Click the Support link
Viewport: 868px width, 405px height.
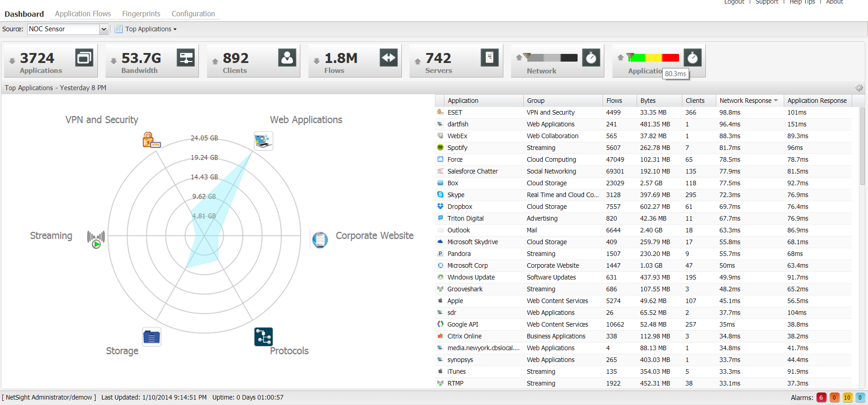767,2
